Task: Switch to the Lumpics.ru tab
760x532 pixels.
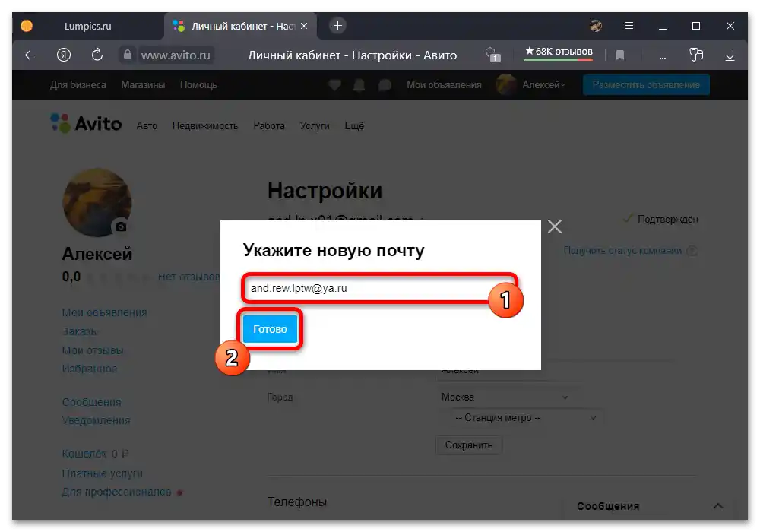Action: pyautogui.click(x=87, y=26)
